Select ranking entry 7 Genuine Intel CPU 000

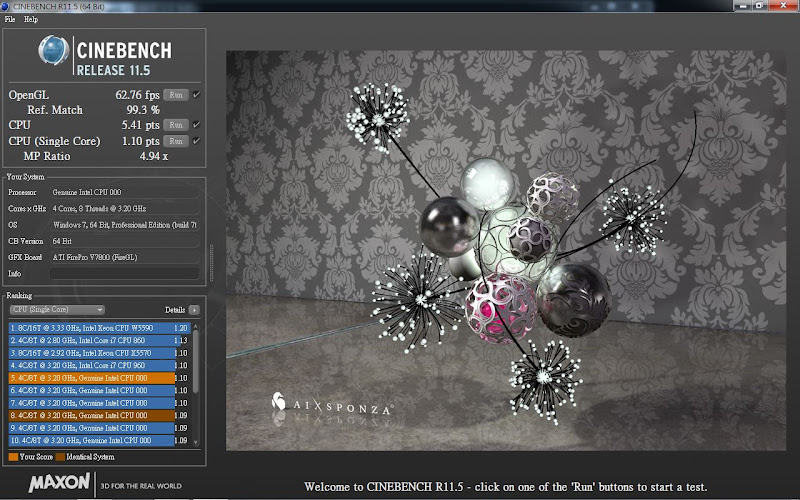pyautogui.click(x=99, y=403)
